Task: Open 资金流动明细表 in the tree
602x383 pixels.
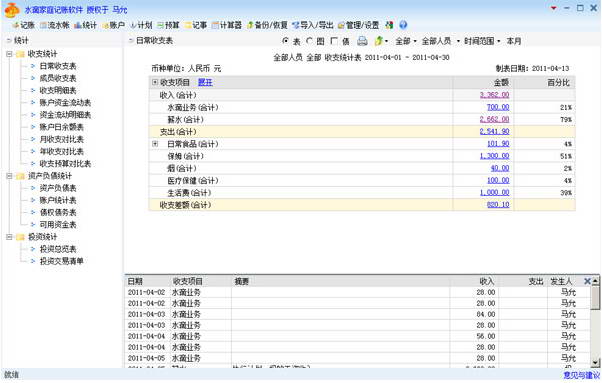Action: [65, 115]
